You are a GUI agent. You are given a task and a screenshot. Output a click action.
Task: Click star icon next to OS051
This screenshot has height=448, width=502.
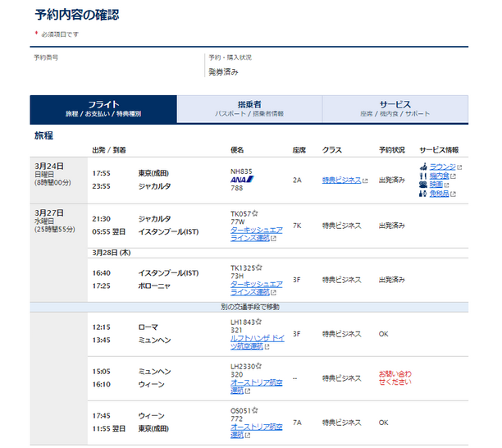pos(255,410)
